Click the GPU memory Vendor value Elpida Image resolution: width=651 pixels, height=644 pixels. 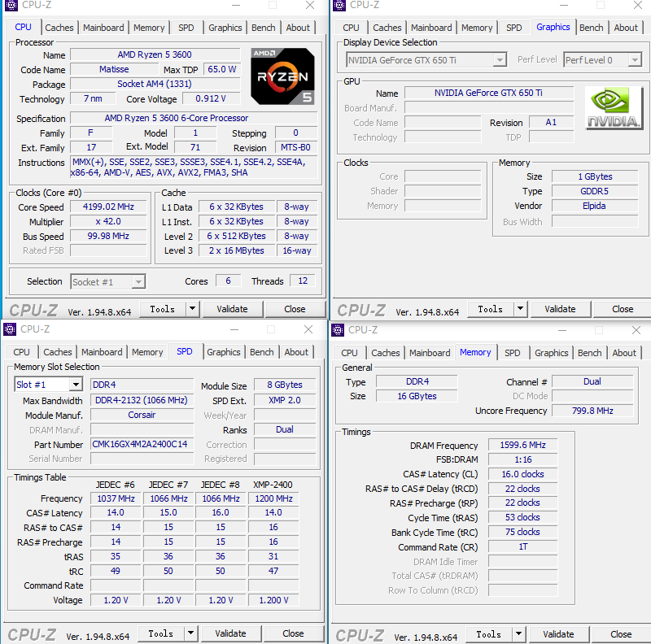click(594, 206)
